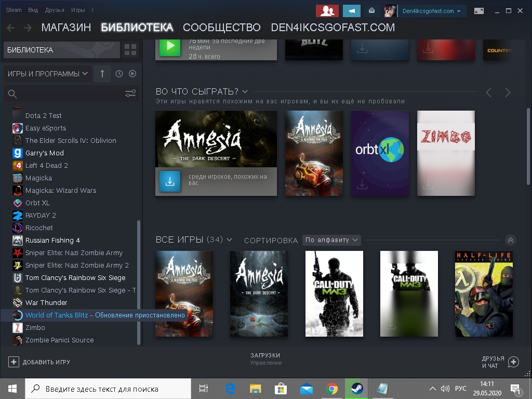The image size is (532, 399).
Task: Open ЗАГРУЗКИ downloads management
Action: click(x=265, y=358)
